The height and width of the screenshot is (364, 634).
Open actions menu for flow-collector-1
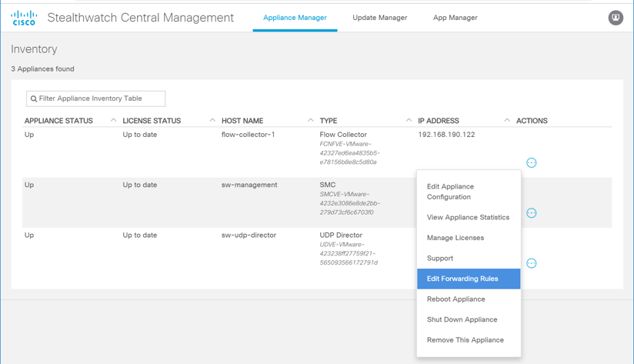531,162
